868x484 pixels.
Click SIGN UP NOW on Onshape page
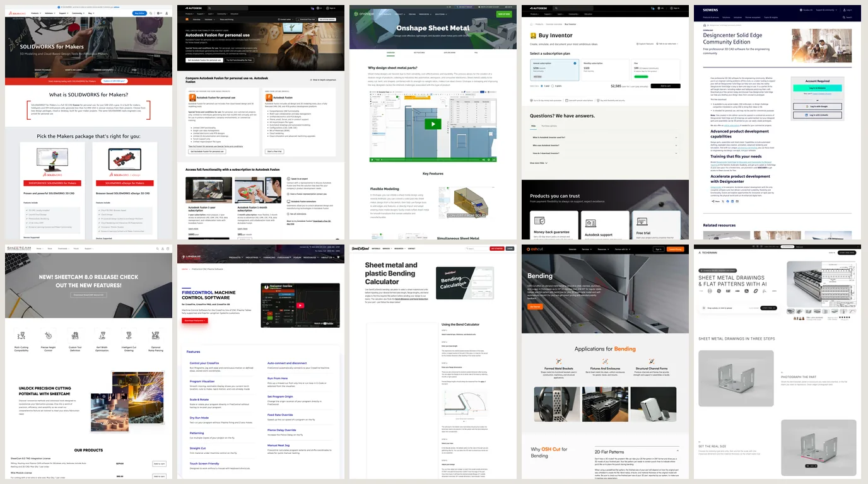[503, 13]
